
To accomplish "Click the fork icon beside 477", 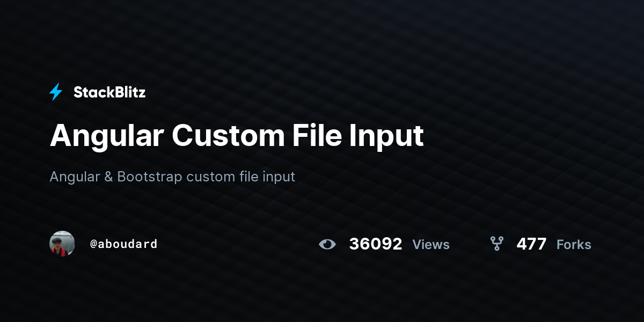I will [497, 244].
